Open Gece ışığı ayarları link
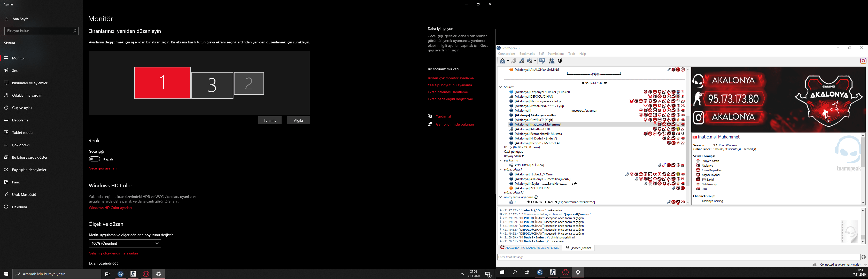 click(x=103, y=168)
